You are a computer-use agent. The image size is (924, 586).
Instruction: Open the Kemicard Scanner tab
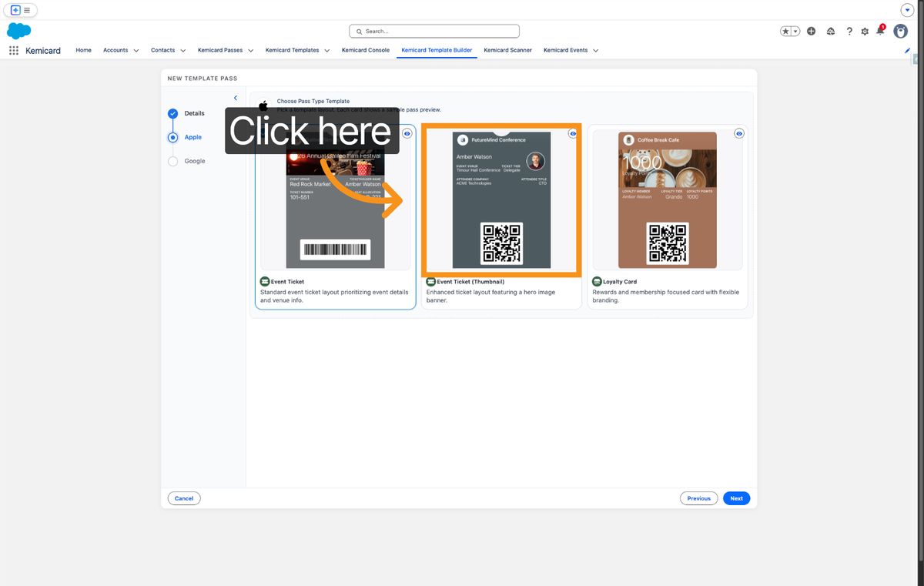[x=507, y=50]
